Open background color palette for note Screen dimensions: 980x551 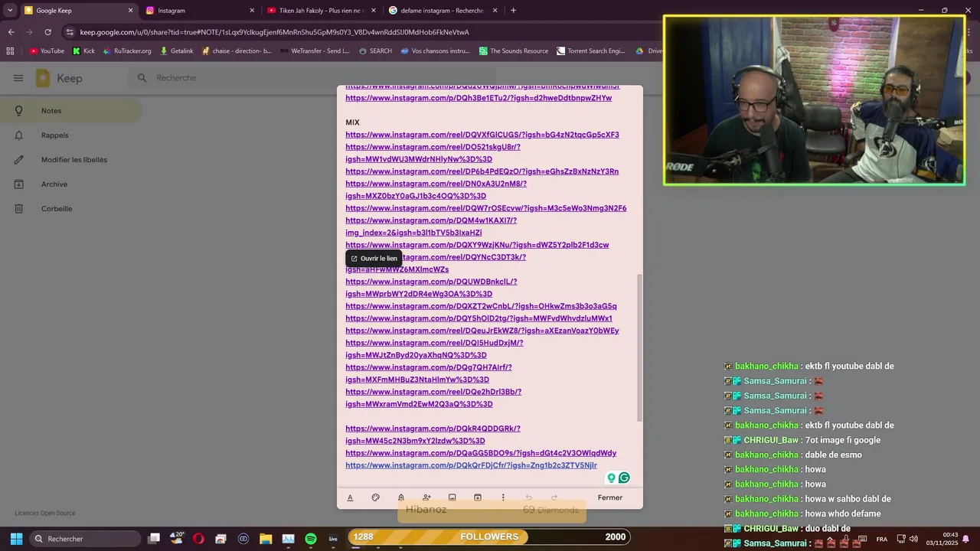pyautogui.click(x=375, y=497)
